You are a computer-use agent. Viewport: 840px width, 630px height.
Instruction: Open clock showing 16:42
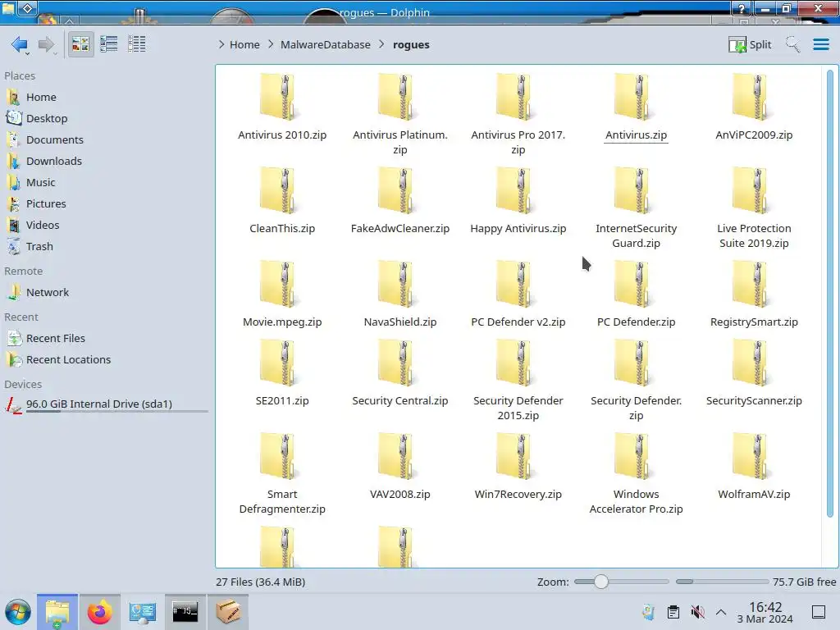click(765, 612)
